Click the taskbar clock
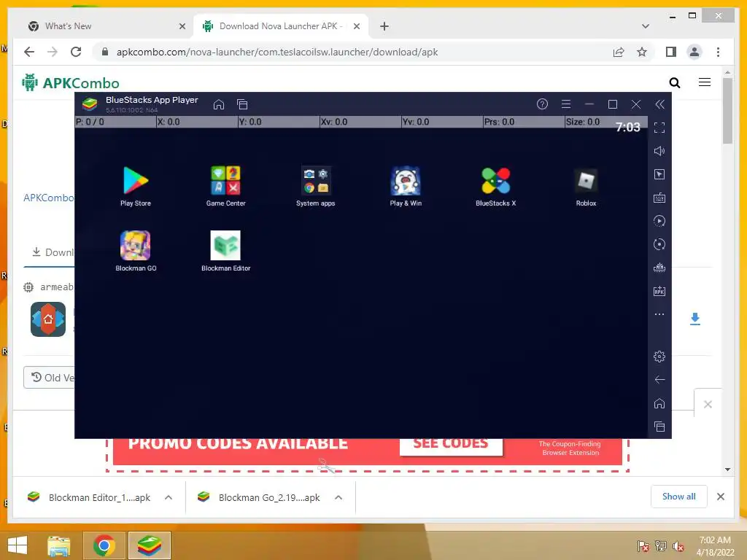The height and width of the screenshot is (560, 747). 715,546
